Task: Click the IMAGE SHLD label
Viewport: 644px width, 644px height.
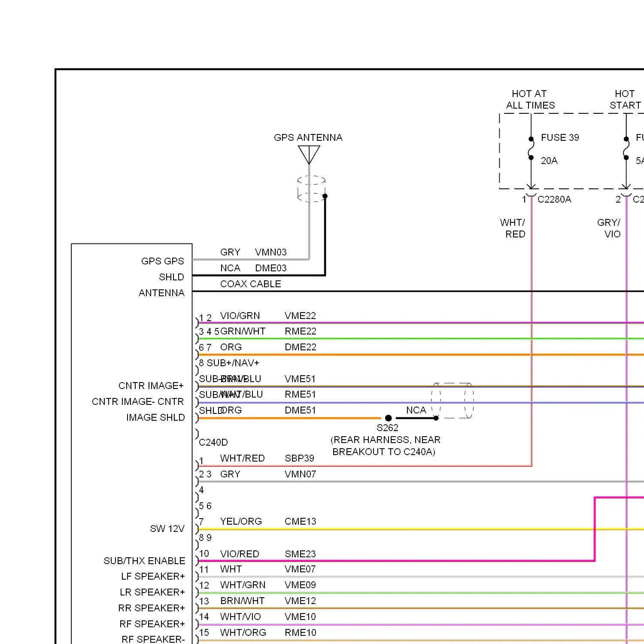Action: pyautogui.click(x=155, y=417)
